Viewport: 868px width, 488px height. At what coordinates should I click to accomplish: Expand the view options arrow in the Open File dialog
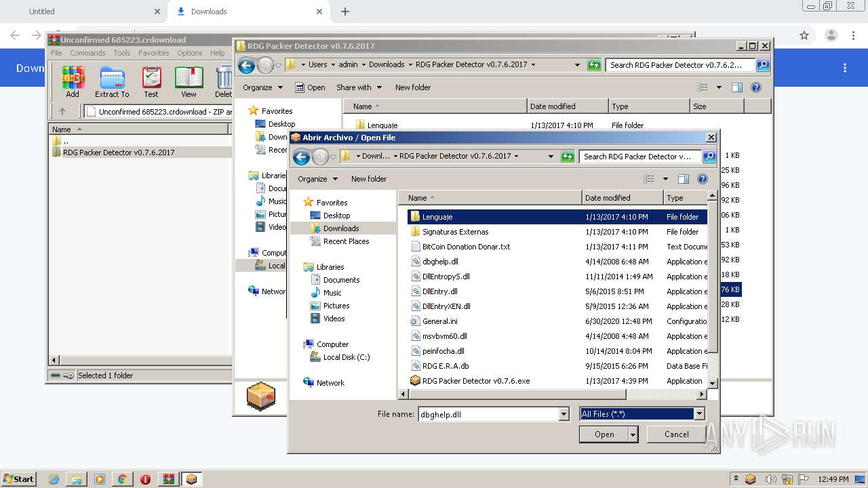pyautogui.click(x=665, y=179)
